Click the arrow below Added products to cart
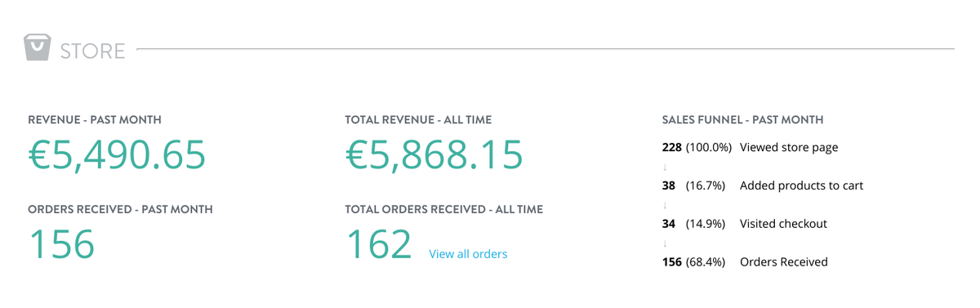This screenshot has width=980, height=308. (665, 205)
